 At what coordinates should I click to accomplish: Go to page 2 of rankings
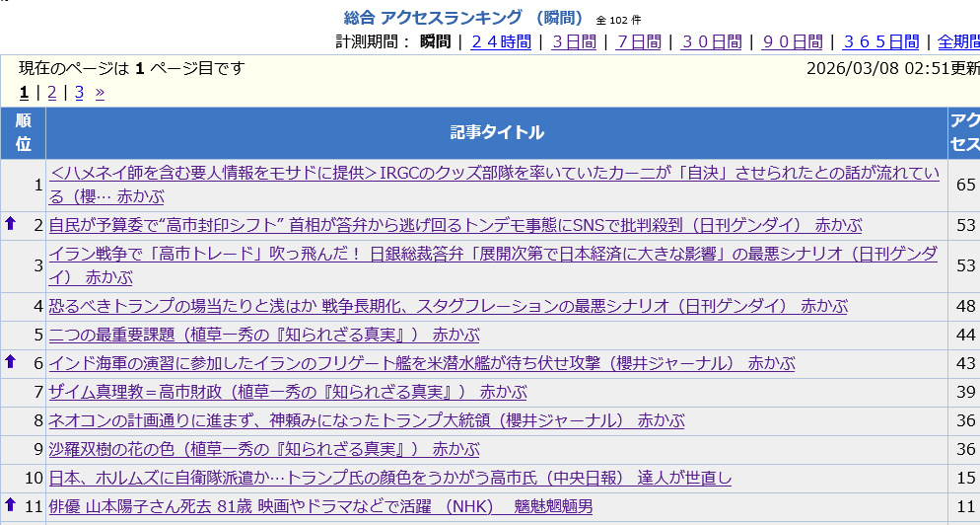coord(52,93)
